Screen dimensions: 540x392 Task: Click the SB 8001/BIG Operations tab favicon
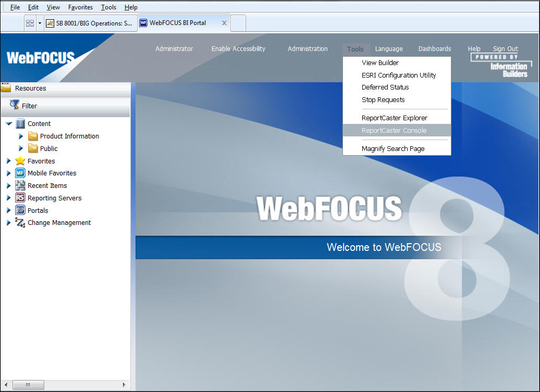pos(50,23)
